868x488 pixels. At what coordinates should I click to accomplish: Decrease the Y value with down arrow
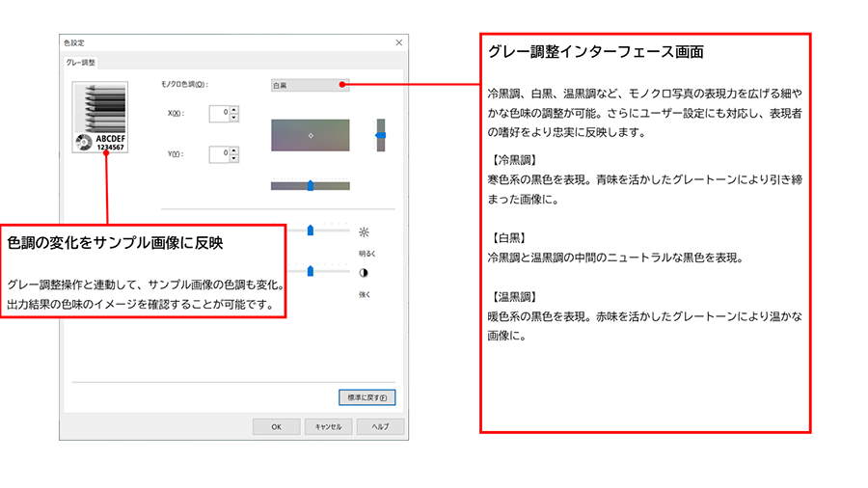pos(233,158)
